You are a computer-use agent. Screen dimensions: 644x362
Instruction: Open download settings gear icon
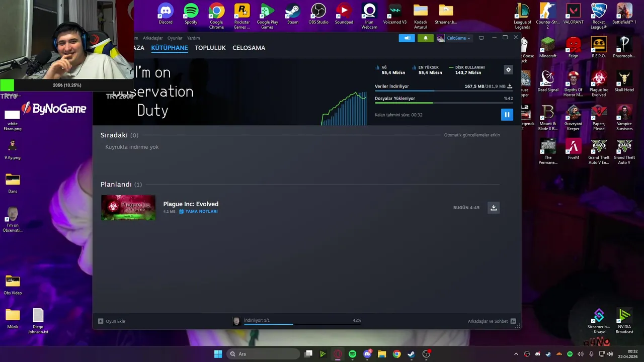click(508, 70)
